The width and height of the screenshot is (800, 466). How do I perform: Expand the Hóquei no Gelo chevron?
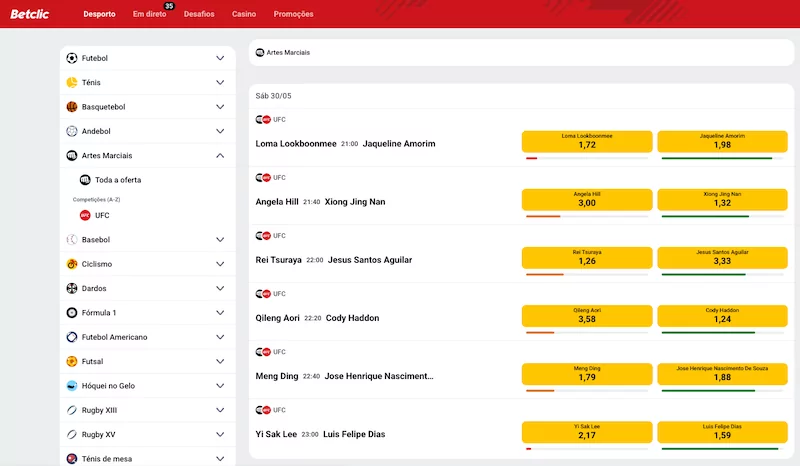point(220,386)
